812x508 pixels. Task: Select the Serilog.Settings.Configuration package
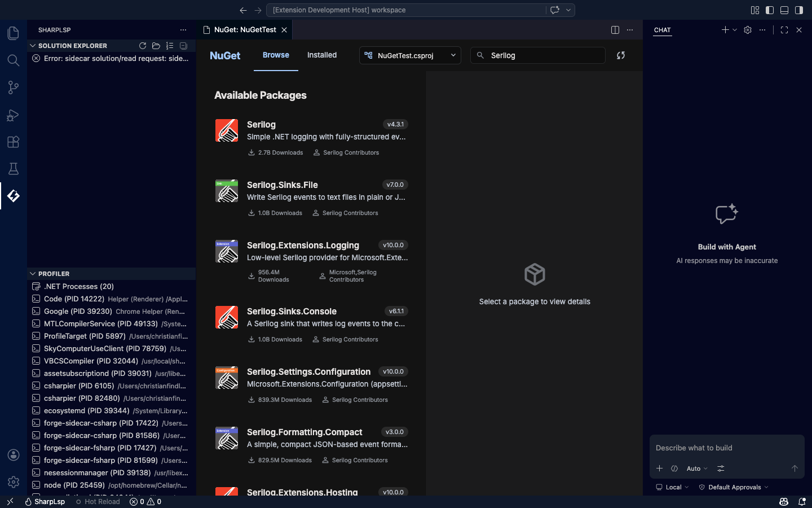[312, 385]
